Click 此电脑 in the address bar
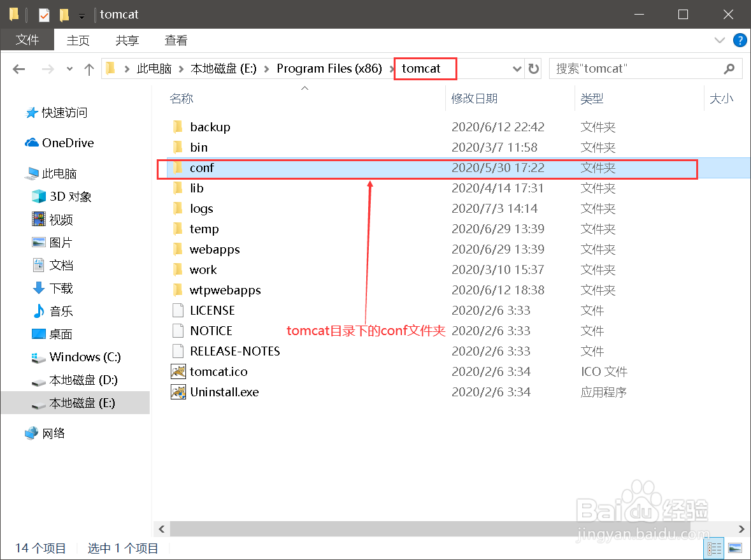Viewport: 751px width, 560px height. 154,69
